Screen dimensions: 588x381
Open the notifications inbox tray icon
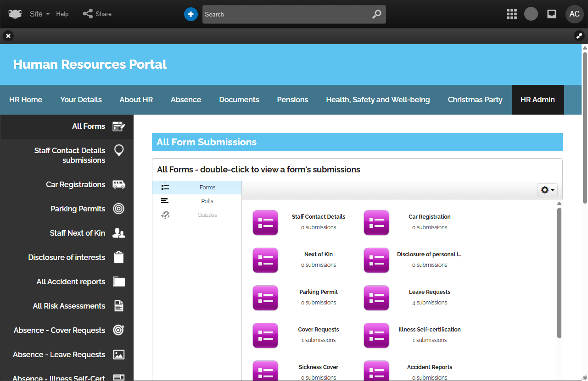552,14
